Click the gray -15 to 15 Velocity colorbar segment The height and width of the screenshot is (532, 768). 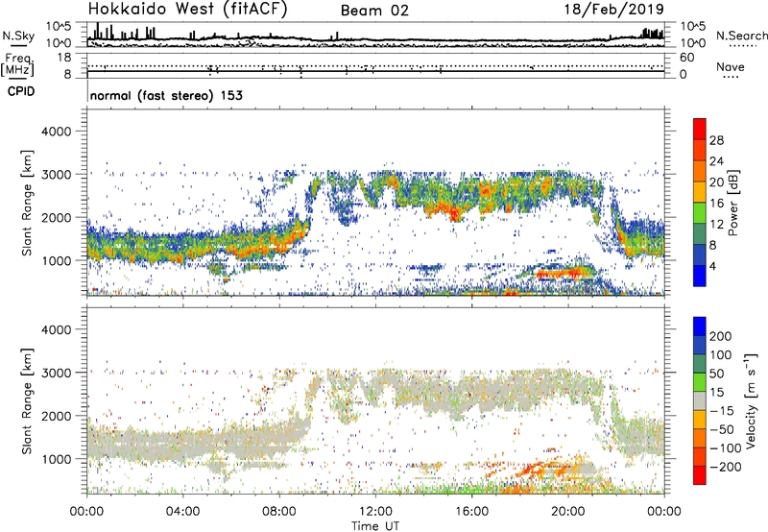tap(700, 400)
